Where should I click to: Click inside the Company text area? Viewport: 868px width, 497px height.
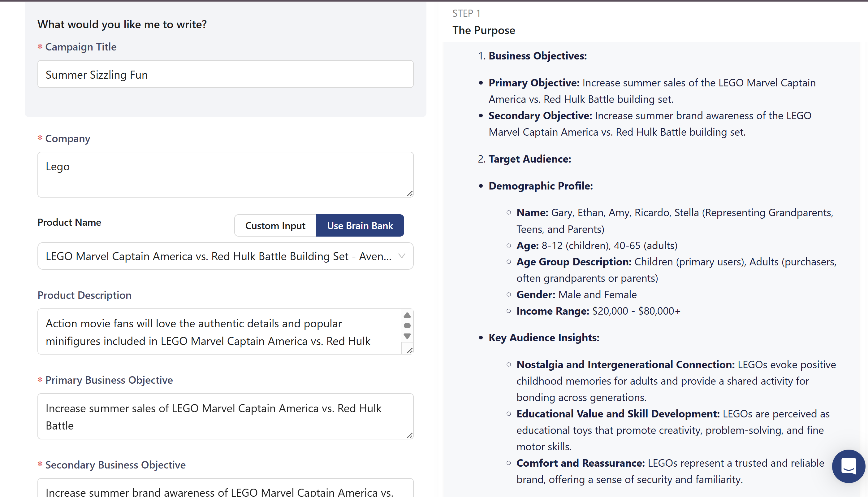click(225, 174)
